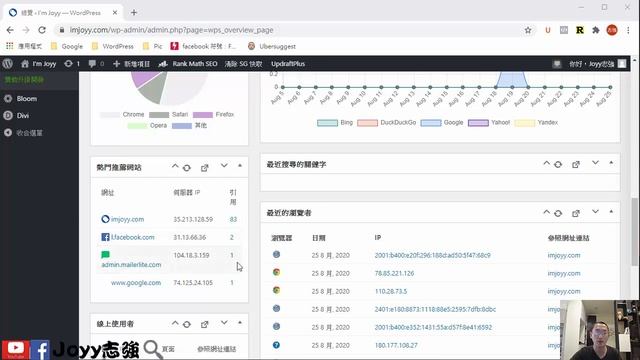Screen dimensions: 640x360
Task: Open the I'm Joyy site home link
Action: coord(39,64)
